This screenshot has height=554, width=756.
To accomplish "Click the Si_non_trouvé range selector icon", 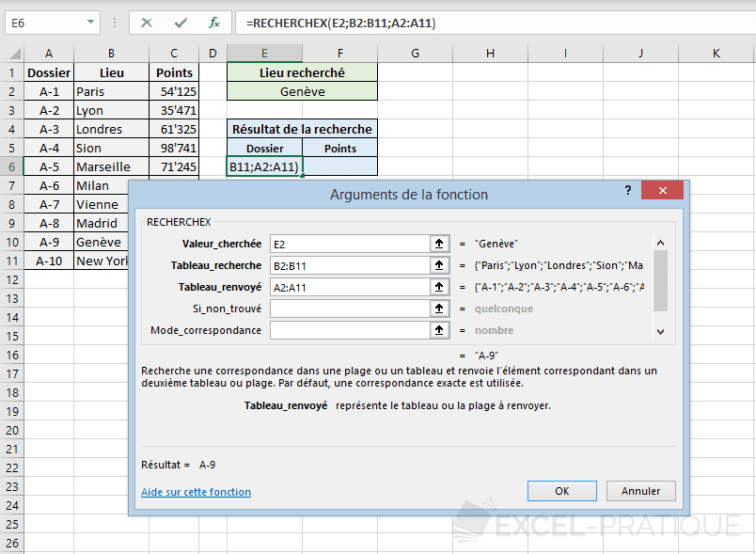I will (438, 309).
